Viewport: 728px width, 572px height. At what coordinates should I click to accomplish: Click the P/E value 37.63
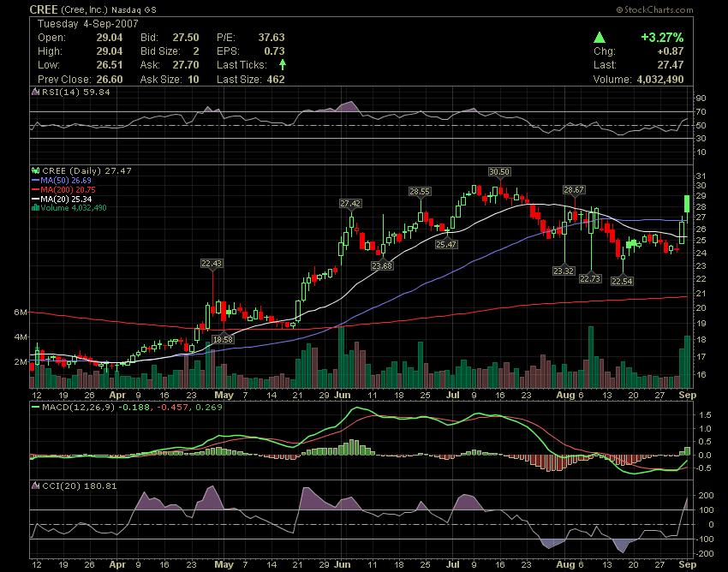(x=272, y=38)
